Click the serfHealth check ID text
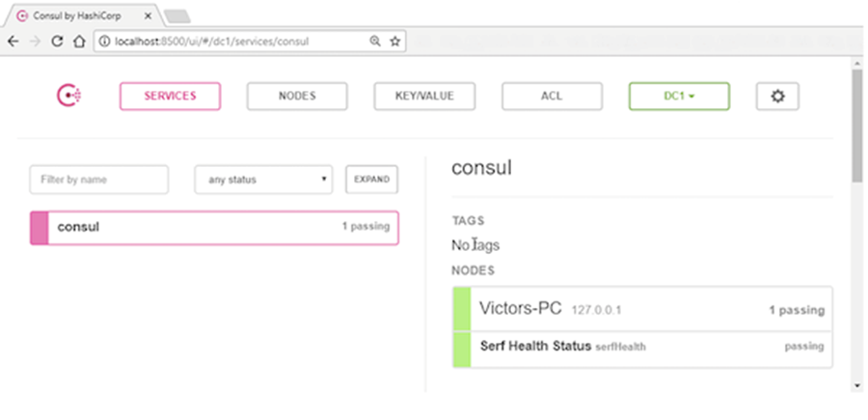 point(620,348)
